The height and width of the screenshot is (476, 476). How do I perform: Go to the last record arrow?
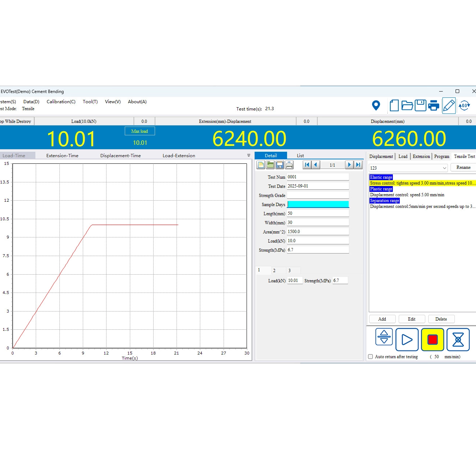tap(358, 165)
